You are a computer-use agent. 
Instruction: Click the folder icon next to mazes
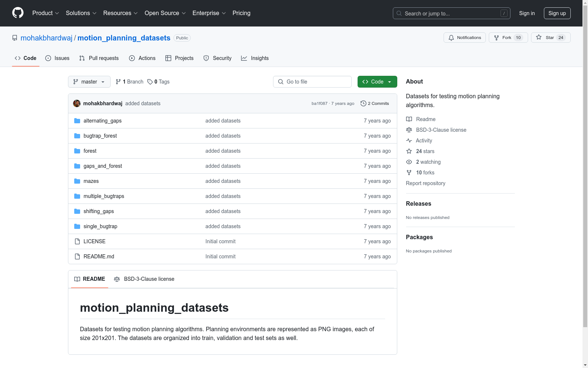pos(77,181)
